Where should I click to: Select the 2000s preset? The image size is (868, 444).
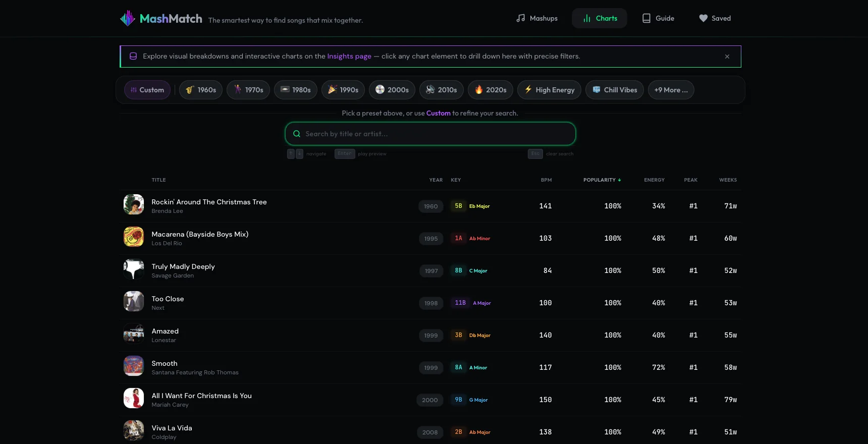392,90
